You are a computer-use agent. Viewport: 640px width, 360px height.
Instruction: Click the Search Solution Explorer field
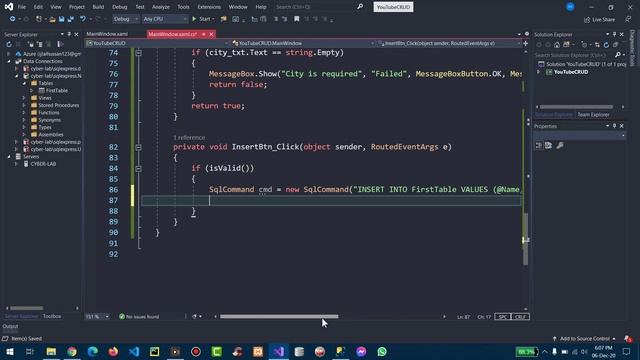point(573,55)
